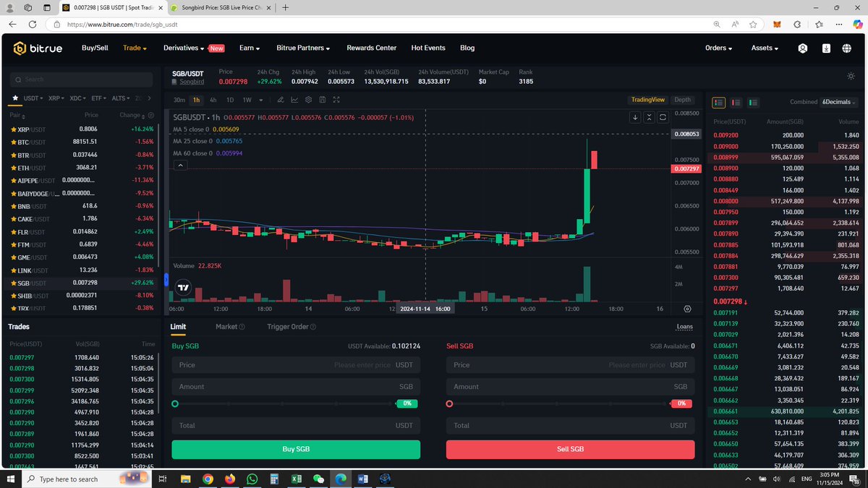Switch to Trigger Order tab

[x=288, y=327]
